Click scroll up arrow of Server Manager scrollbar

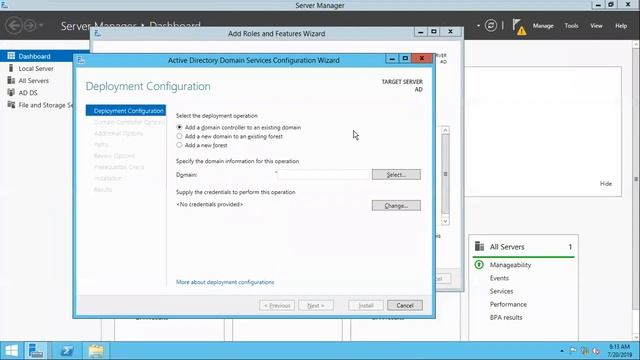click(636, 44)
